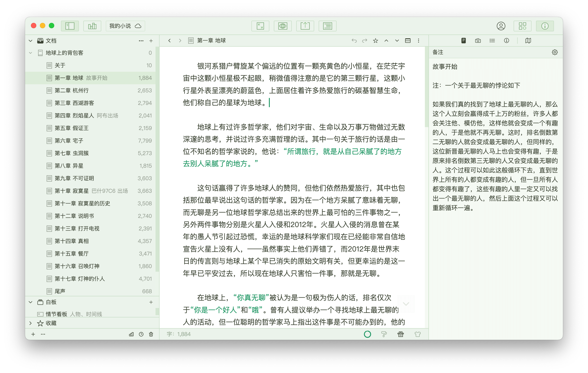588x373 pixels.
Task: Open the 情节看板 whiteboard
Action: 90,314
